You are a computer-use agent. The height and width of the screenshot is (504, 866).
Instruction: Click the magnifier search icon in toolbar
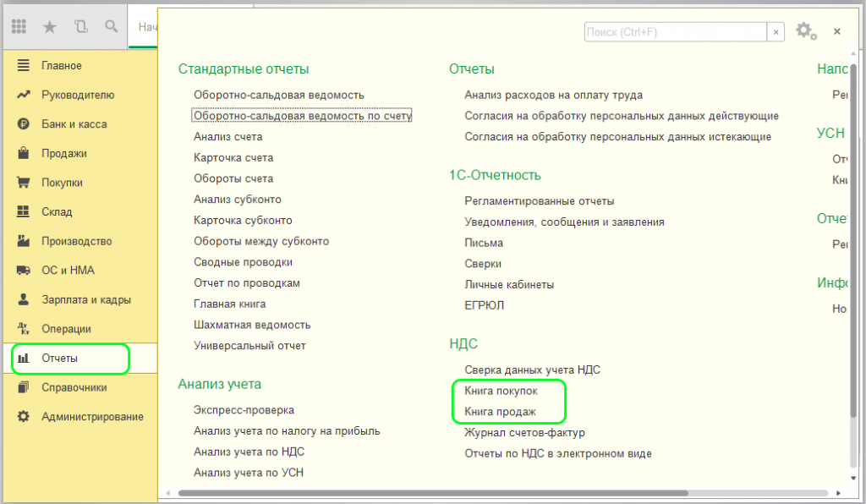click(111, 27)
